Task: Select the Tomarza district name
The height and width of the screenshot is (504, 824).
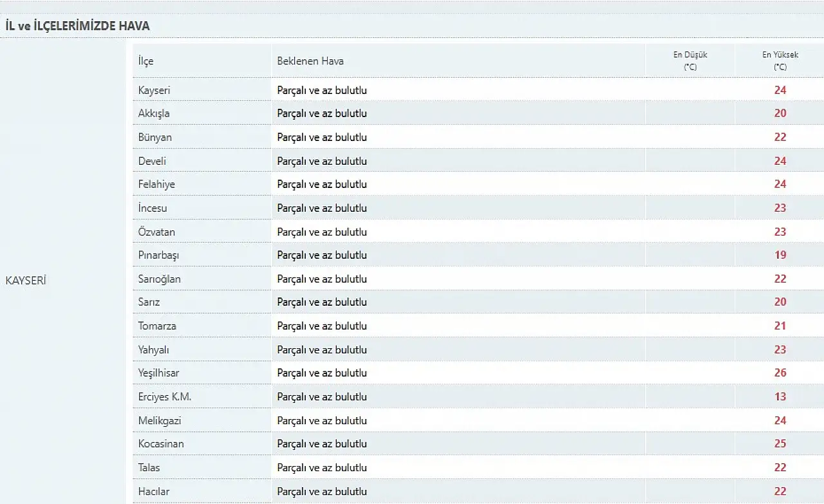Action: pyautogui.click(x=157, y=326)
